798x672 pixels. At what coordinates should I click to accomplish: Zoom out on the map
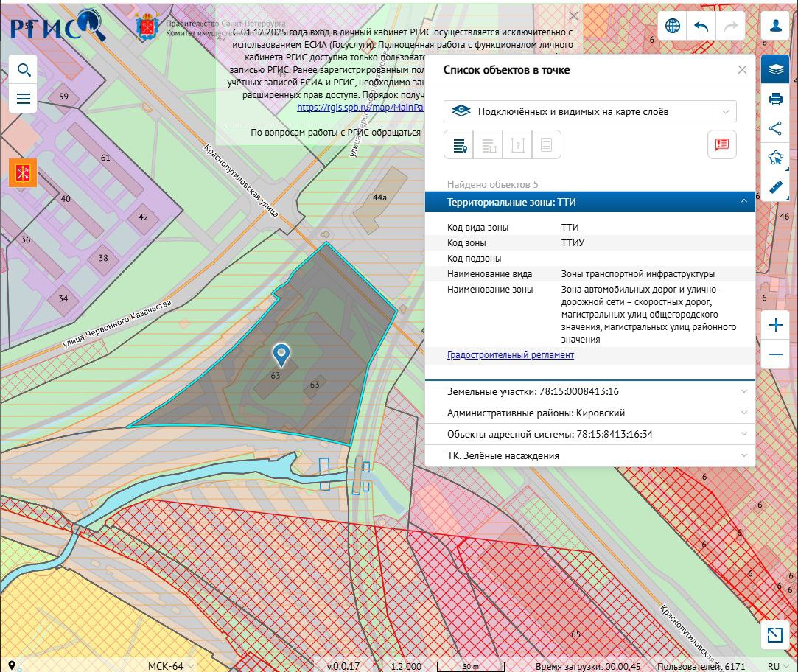click(x=775, y=354)
